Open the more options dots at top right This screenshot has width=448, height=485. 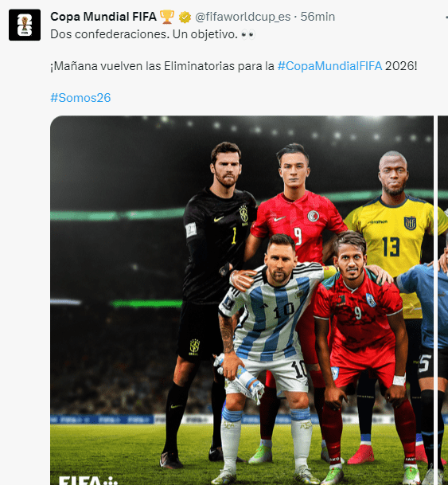[445, 17]
